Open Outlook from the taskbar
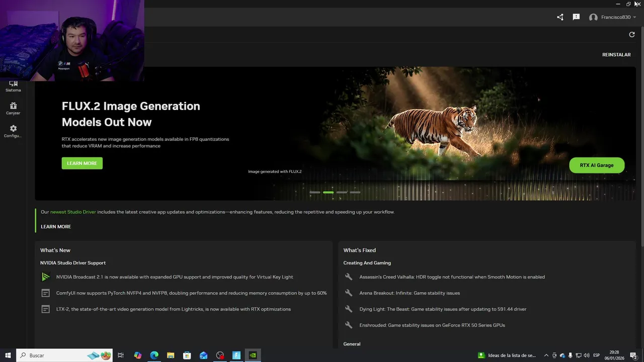Screen dimensions: 644x362 point(203,355)
